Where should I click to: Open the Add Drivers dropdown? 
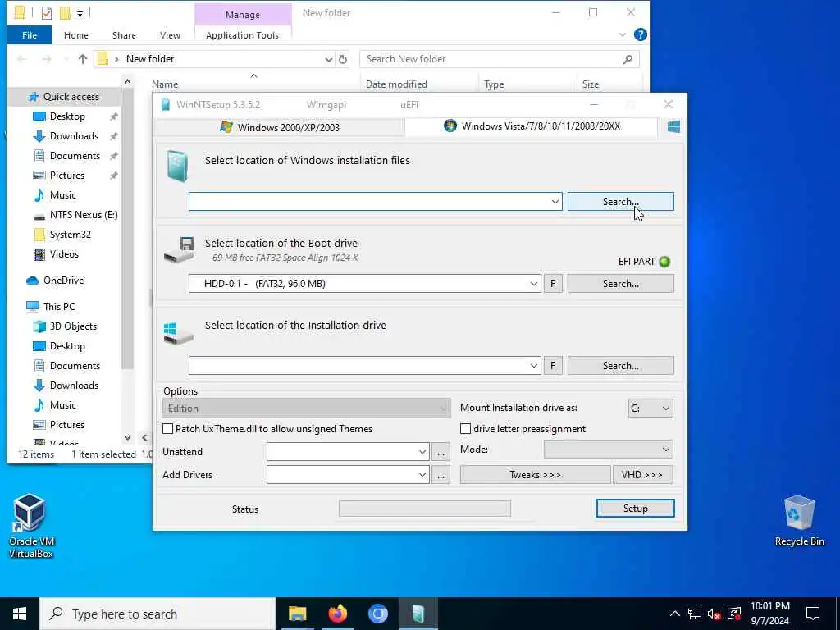tap(422, 475)
